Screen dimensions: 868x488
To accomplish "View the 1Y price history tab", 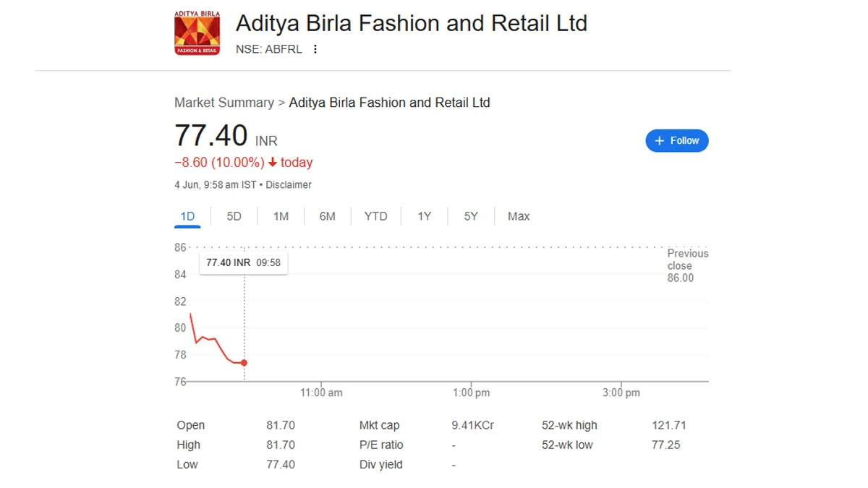I will pyautogui.click(x=424, y=216).
